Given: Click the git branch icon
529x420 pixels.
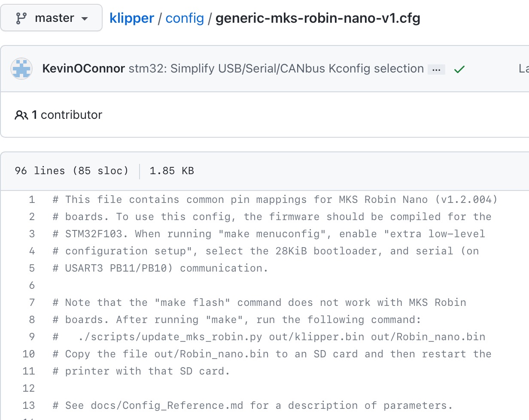Looking at the screenshot, I should tap(21, 18).
